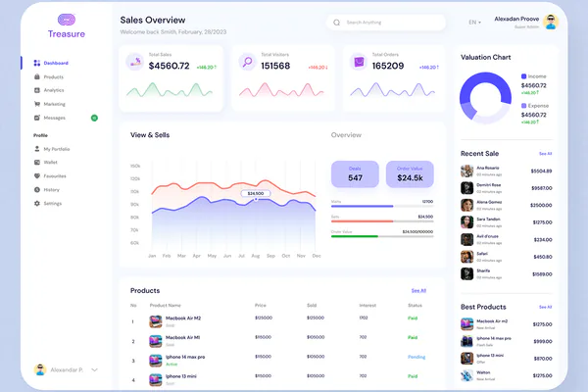Switch to the View & Sells tab
588x392 pixels.
tap(150, 135)
